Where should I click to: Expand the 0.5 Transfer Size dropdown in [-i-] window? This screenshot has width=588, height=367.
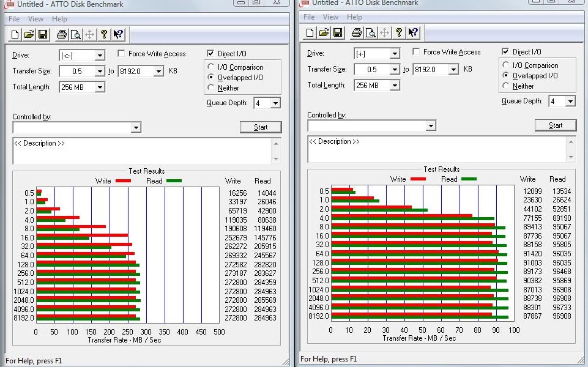(394, 69)
